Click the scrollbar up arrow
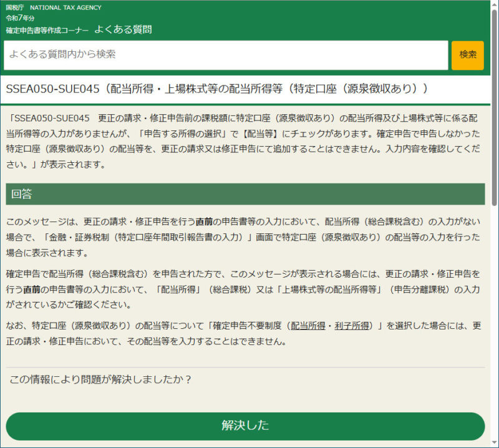499x448 pixels. point(495,4)
